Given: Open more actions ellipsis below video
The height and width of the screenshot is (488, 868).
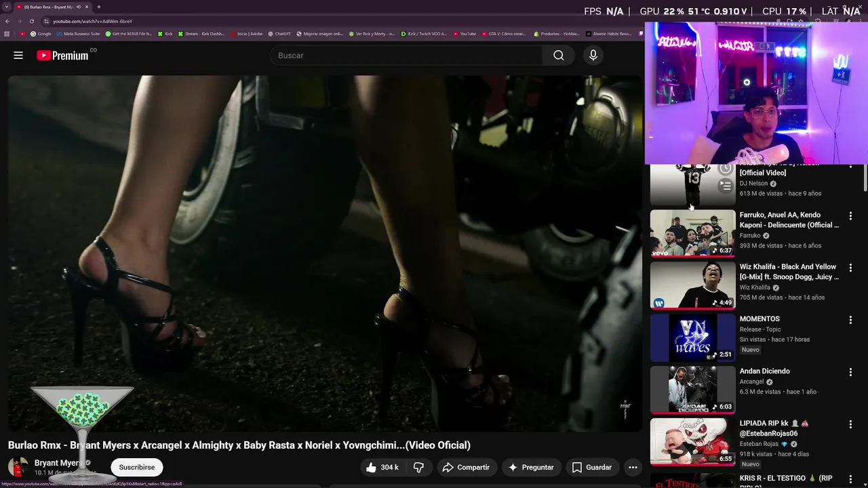Looking at the screenshot, I should point(633,467).
